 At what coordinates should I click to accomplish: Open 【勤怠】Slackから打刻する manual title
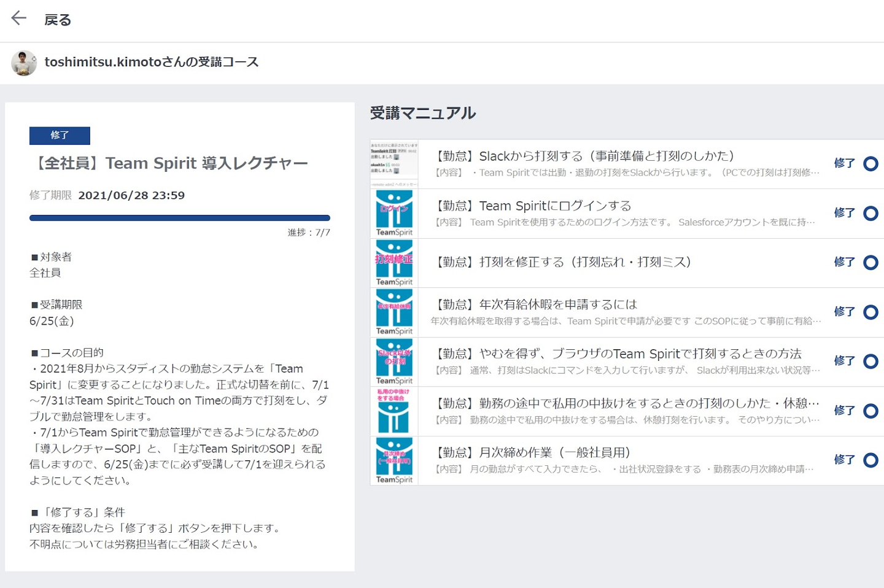point(585,156)
